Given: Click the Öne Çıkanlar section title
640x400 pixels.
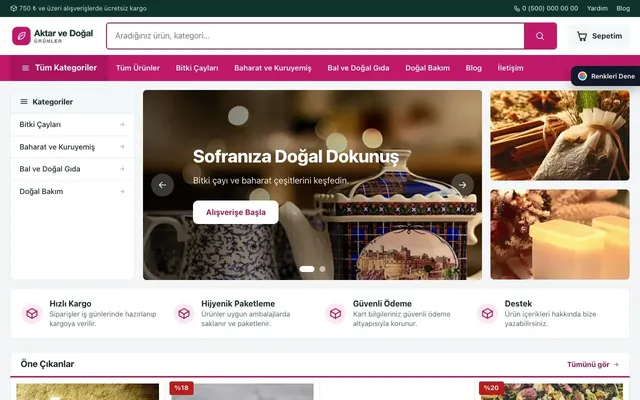Looking at the screenshot, I should [x=47, y=364].
